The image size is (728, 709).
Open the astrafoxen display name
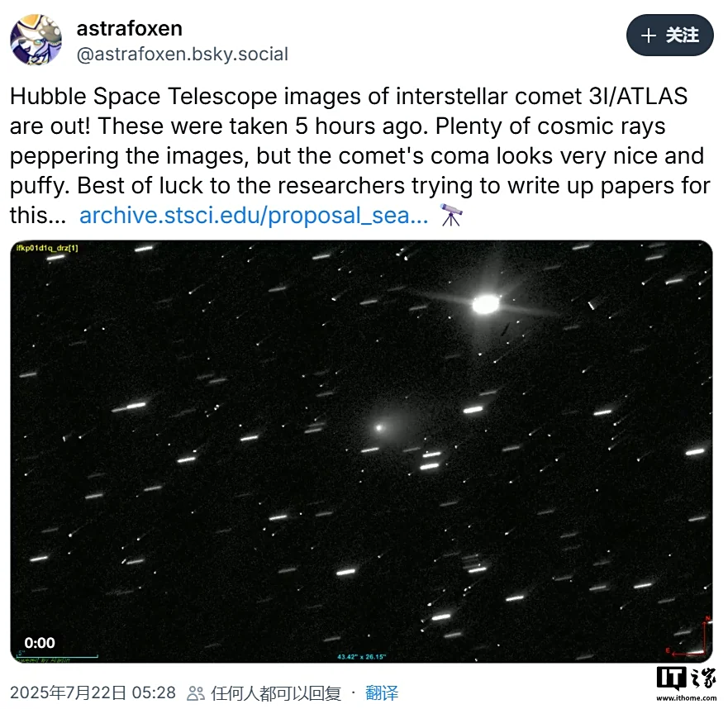pos(129,29)
